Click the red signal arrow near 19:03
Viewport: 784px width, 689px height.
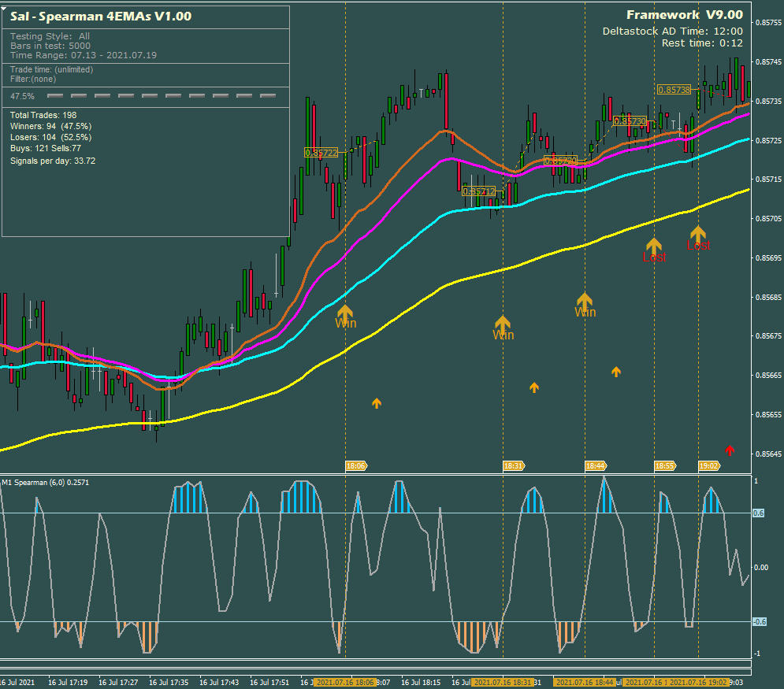(x=730, y=450)
